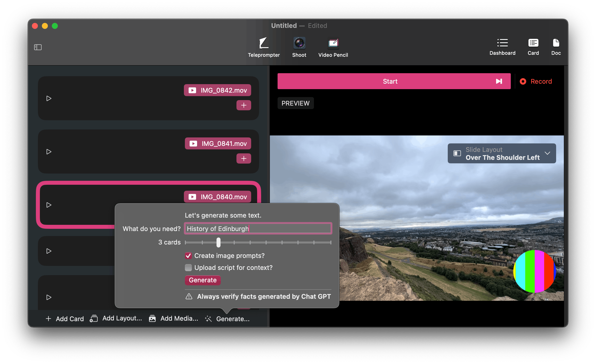Open the Slide Layout dropdown

point(502,153)
